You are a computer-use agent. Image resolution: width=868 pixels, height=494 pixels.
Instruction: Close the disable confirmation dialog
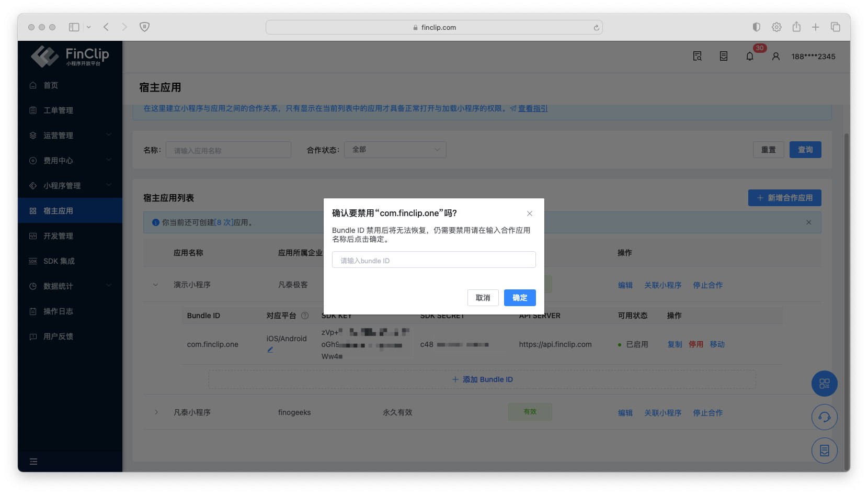[x=529, y=214]
